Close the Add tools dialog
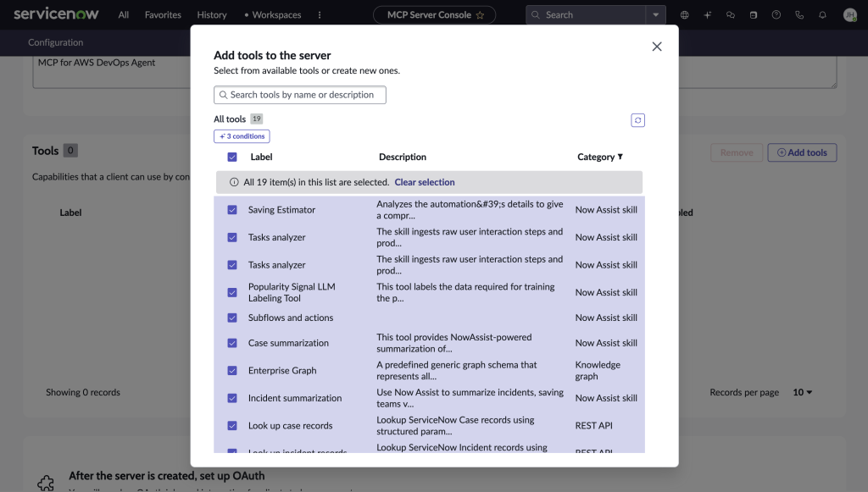This screenshot has height=492, width=868. (x=657, y=47)
